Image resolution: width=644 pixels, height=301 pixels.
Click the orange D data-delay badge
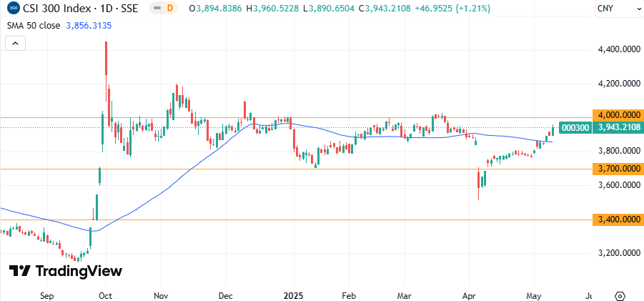click(x=169, y=9)
